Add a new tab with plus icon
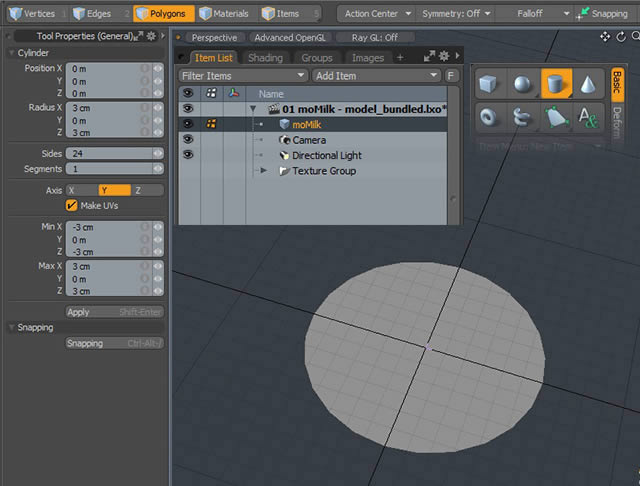The image size is (640, 486). pos(400,58)
